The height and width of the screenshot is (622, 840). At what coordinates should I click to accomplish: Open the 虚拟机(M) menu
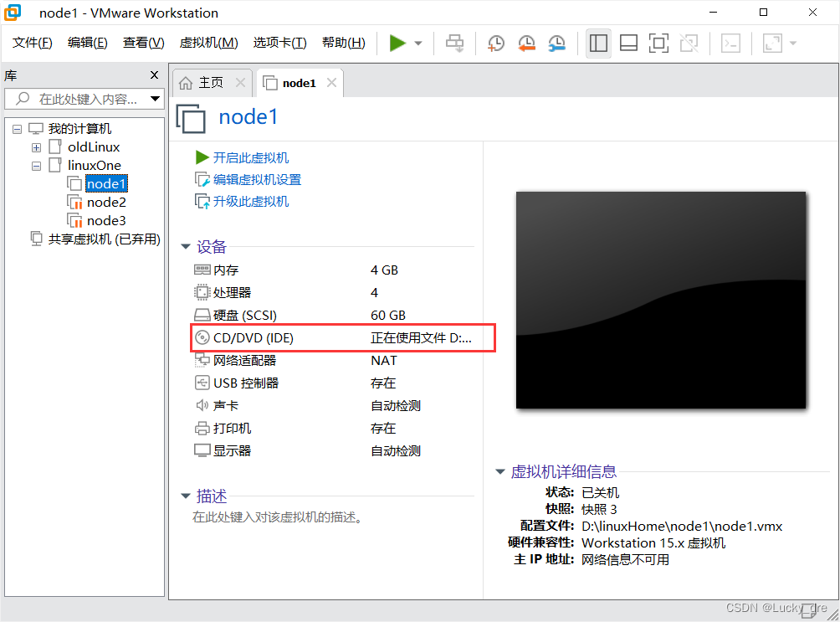208,43
